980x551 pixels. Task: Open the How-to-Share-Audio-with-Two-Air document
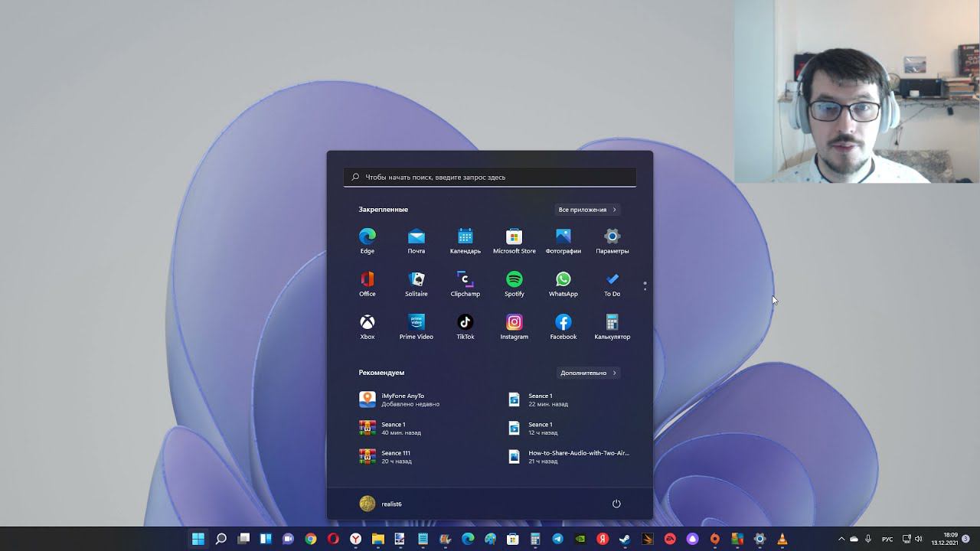point(570,457)
